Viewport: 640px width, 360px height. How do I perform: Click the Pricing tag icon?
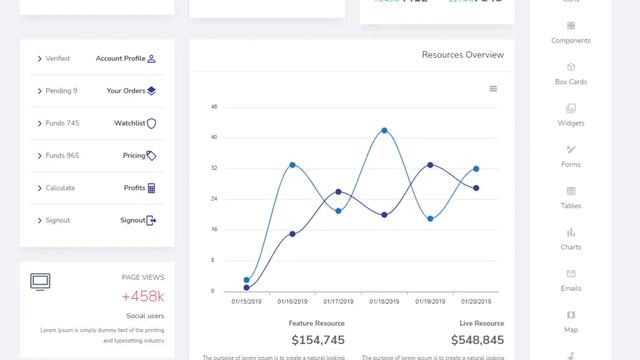coord(151,156)
